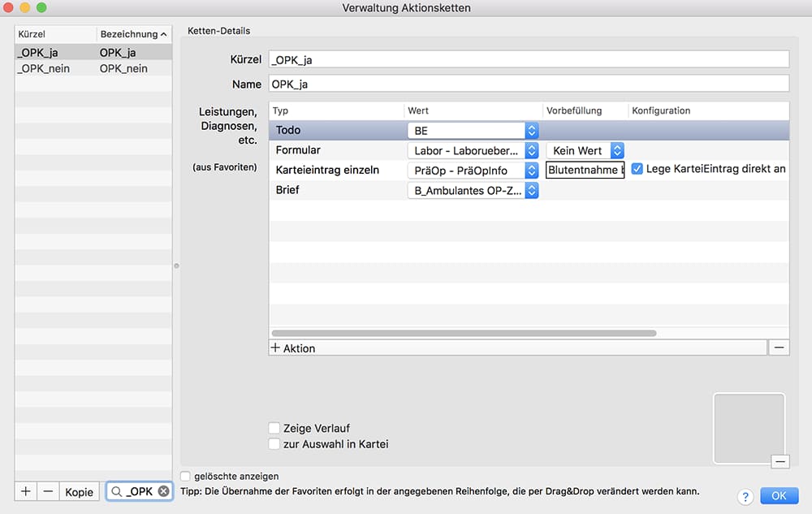Image resolution: width=812 pixels, height=514 pixels.
Task: Open the PräOp - PräOpInfo dropdown
Action: click(473, 171)
